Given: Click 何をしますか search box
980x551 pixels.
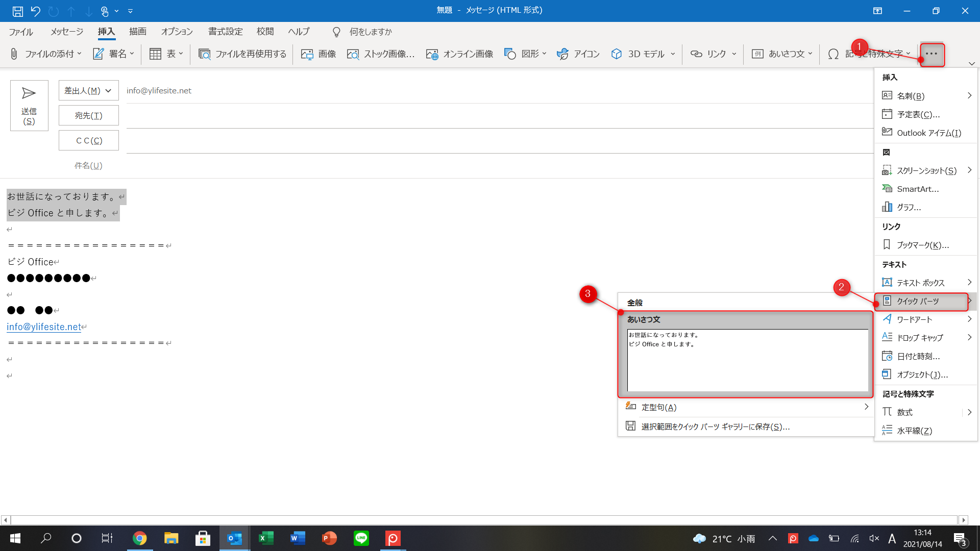Looking at the screenshot, I should [371, 32].
